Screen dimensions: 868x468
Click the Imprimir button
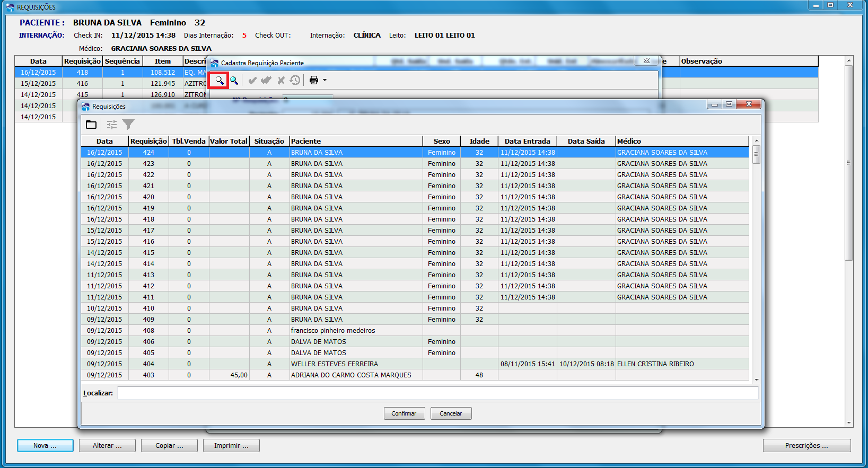(231, 446)
